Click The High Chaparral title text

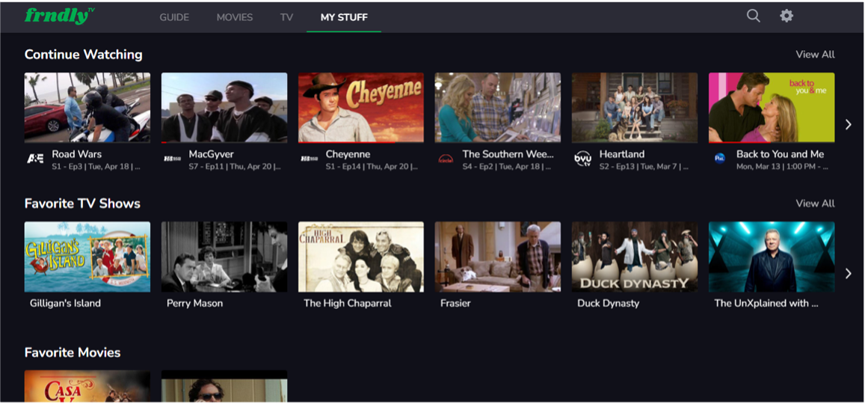click(348, 303)
